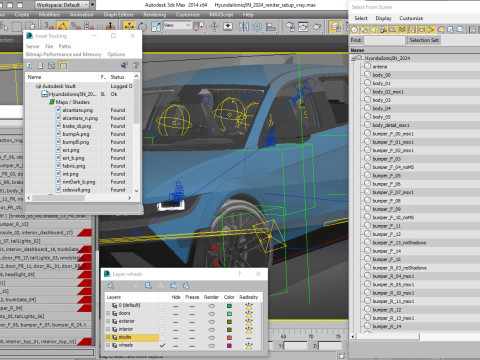The width and height of the screenshot is (480, 360).
Task: Open the View reference coordinate dropdown
Action: point(177,25)
